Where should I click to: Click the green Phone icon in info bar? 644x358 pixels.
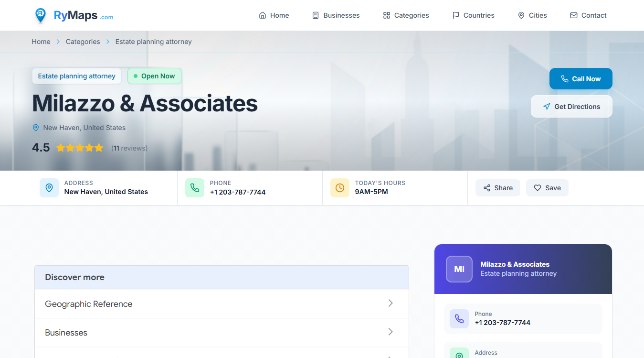click(x=195, y=188)
